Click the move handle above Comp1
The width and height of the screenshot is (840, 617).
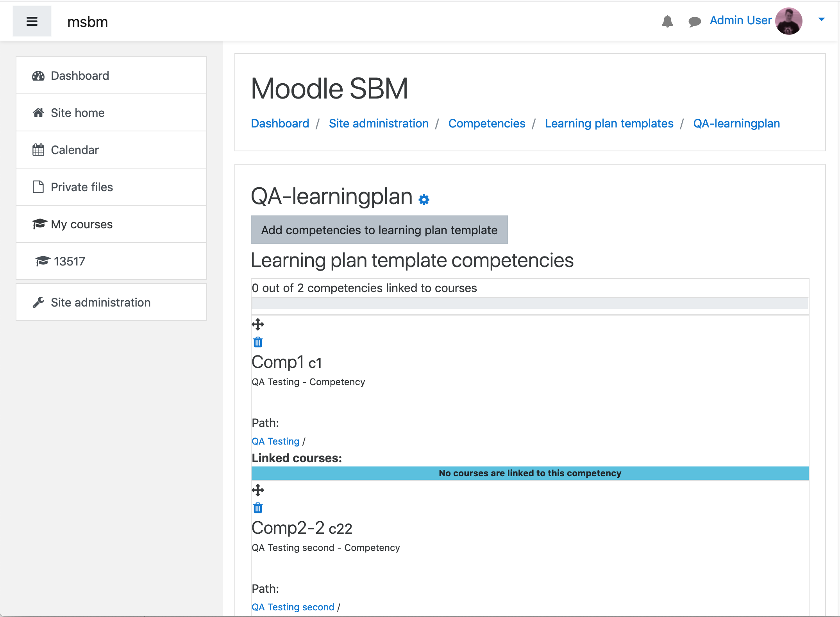coord(258,324)
